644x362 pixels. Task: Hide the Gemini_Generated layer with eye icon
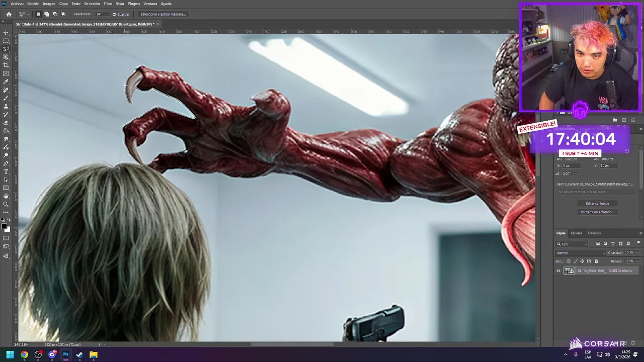click(x=558, y=270)
